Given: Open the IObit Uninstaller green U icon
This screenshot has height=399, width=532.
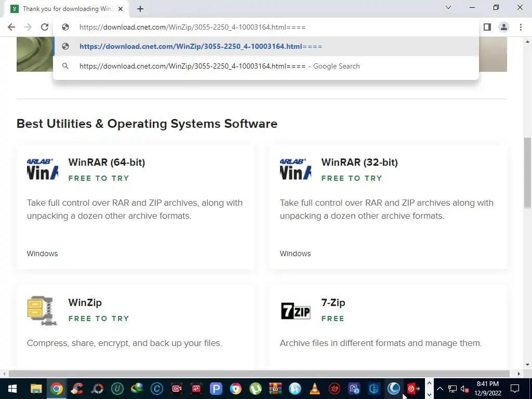Looking at the screenshot, I should [x=117, y=389].
